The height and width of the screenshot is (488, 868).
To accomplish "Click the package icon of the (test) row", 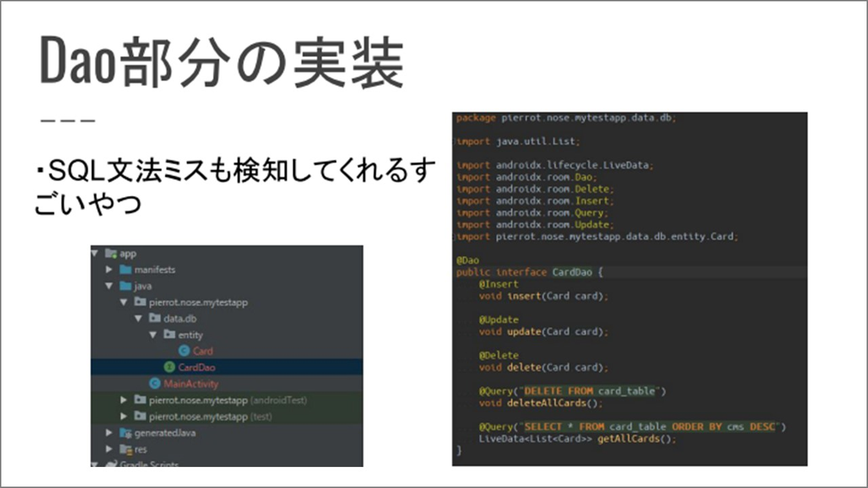I will click(x=140, y=416).
